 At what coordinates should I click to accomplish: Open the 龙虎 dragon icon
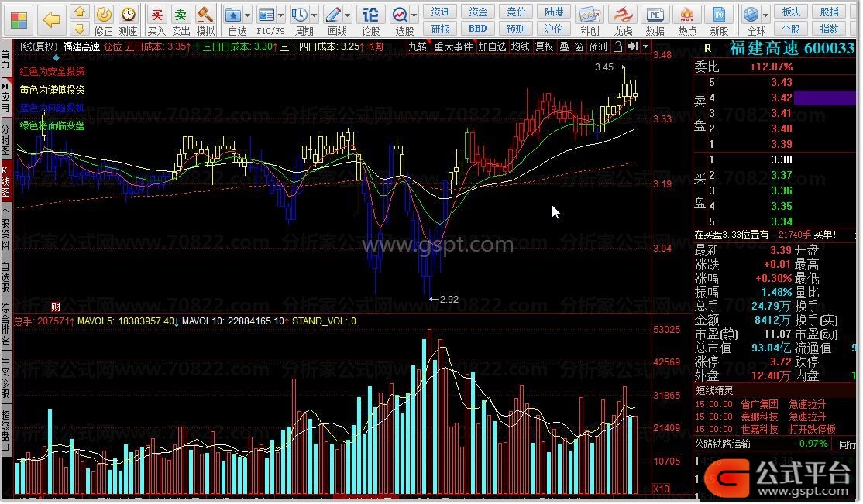623,15
